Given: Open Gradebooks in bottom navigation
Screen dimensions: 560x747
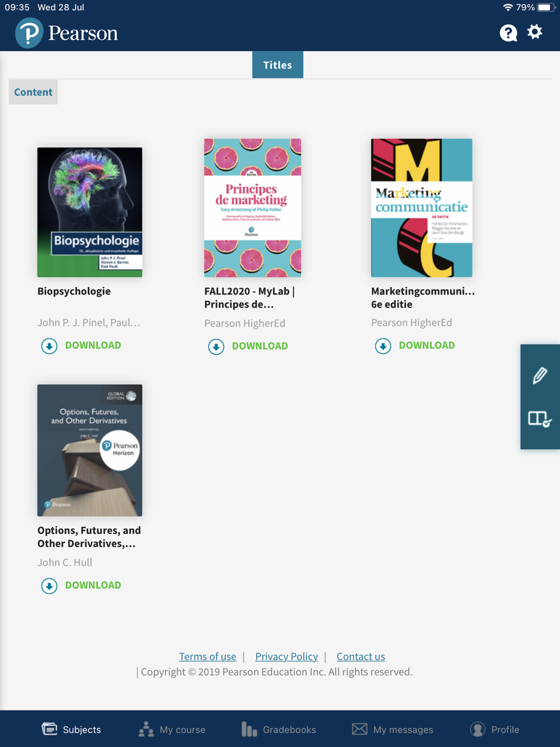Looking at the screenshot, I should pyautogui.click(x=279, y=729).
